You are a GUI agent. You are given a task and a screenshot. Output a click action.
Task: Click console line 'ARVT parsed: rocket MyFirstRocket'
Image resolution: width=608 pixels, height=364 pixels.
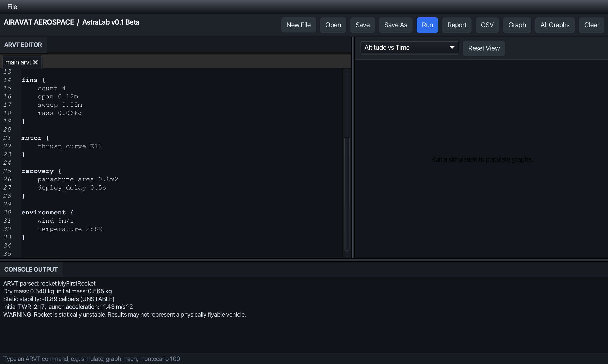tap(49, 283)
